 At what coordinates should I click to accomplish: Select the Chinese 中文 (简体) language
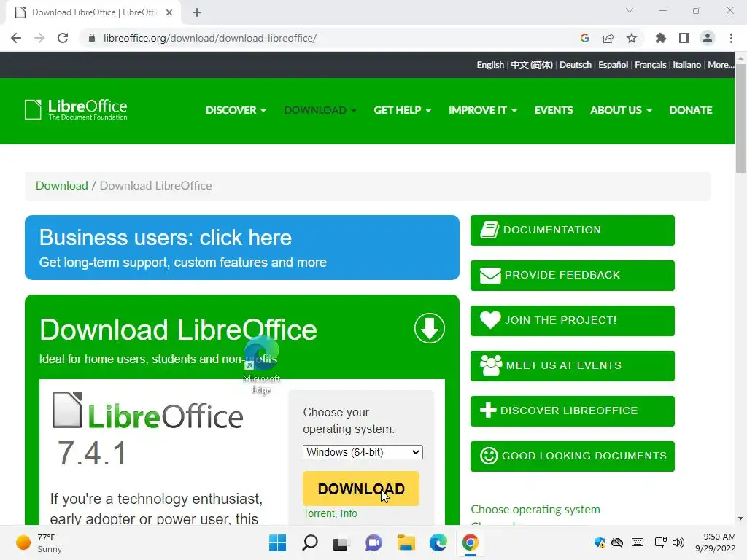[532, 65]
